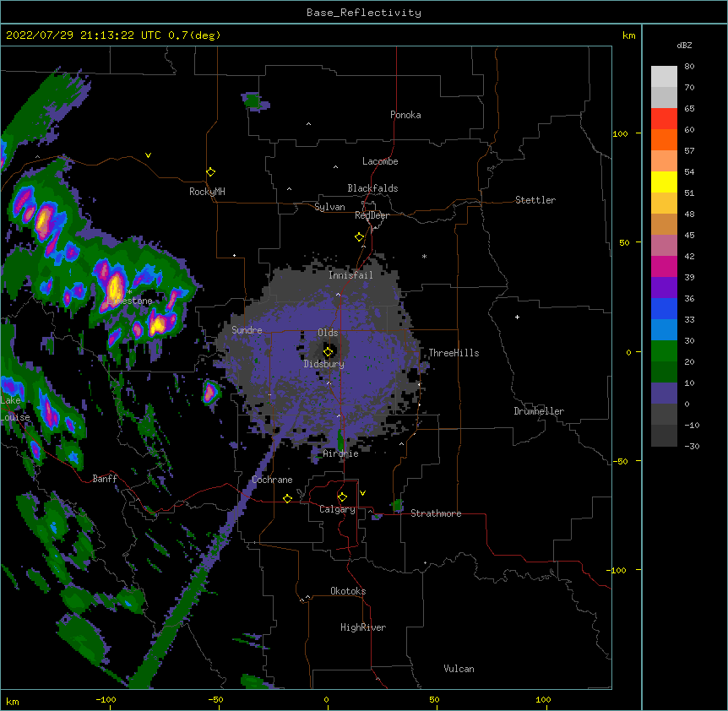Screen dimensions: 728x711
Task: Click the white plus marker northwest of Drumheller
Action: 517,317
